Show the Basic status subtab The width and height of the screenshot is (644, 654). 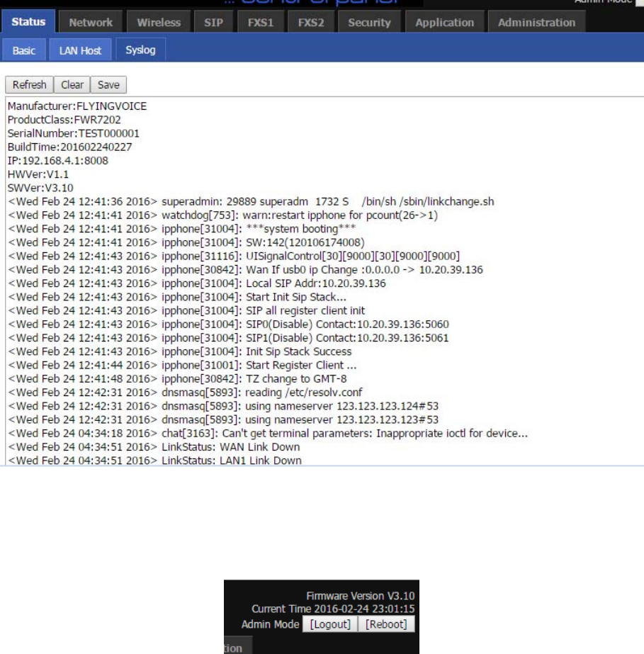pyautogui.click(x=24, y=50)
